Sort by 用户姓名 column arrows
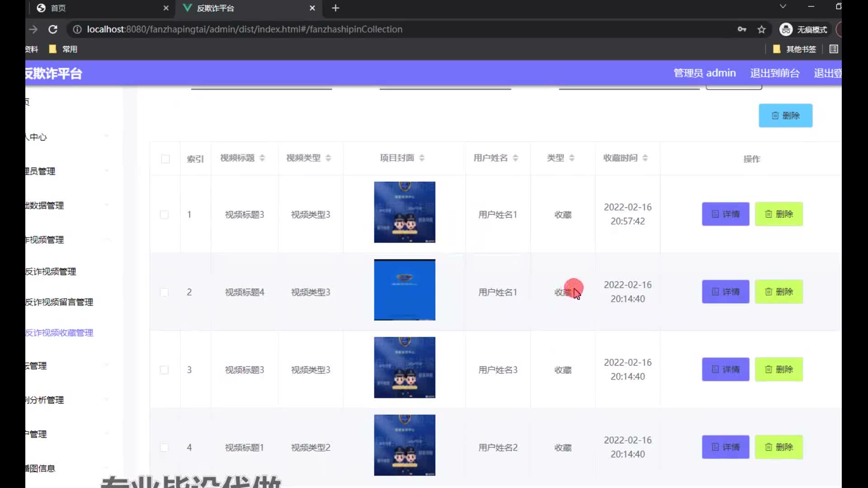 pos(515,158)
